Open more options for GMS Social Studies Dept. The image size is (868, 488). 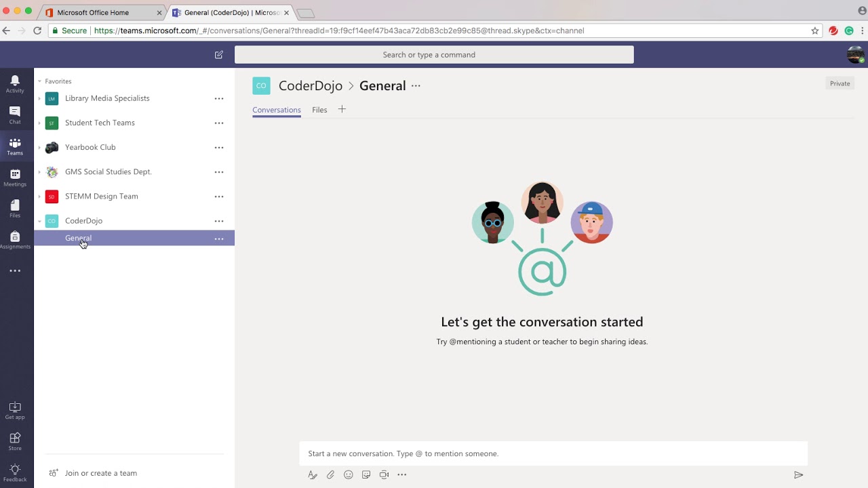point(219,172)
